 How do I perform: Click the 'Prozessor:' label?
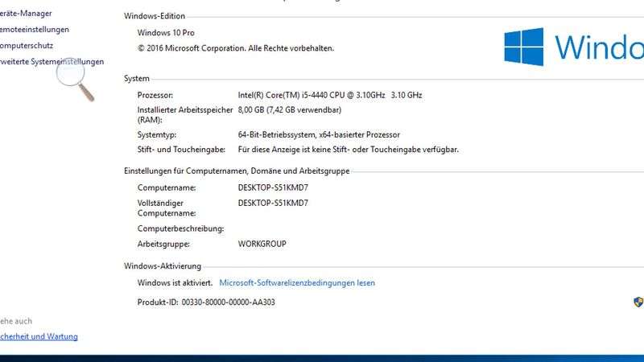click(x=155, y=95)
